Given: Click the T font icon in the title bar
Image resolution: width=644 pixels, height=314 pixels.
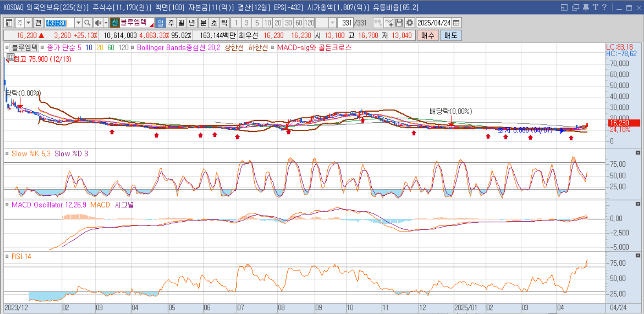Looking at the screenshot, I should tap(595, 7).
